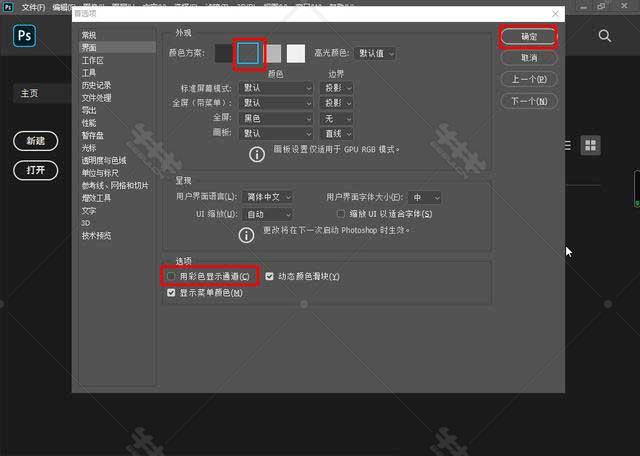This screenshot has width=640, height=456.
Task: Click the small Ps icon in title bar
Action: point(8,7)
